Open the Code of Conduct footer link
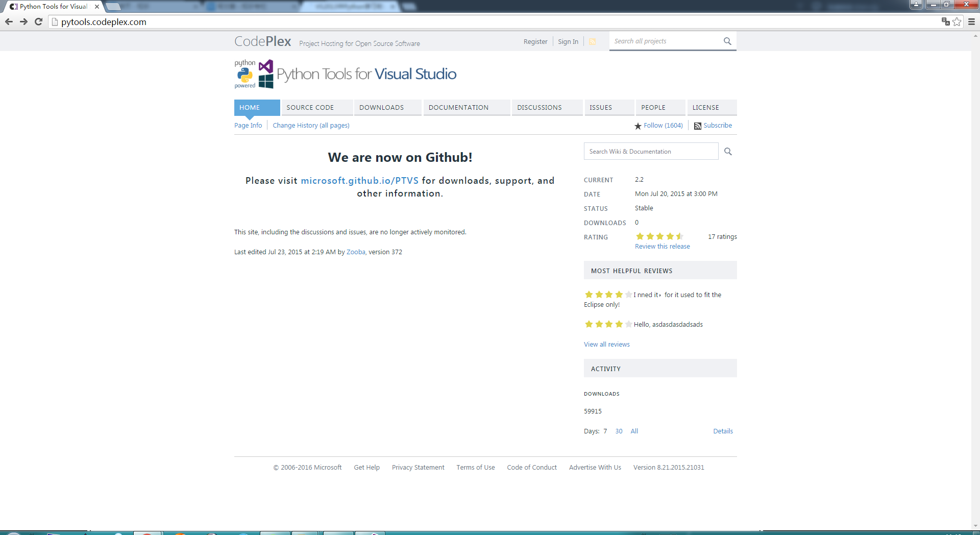This screenshot has width=980, height=535. 532,468
